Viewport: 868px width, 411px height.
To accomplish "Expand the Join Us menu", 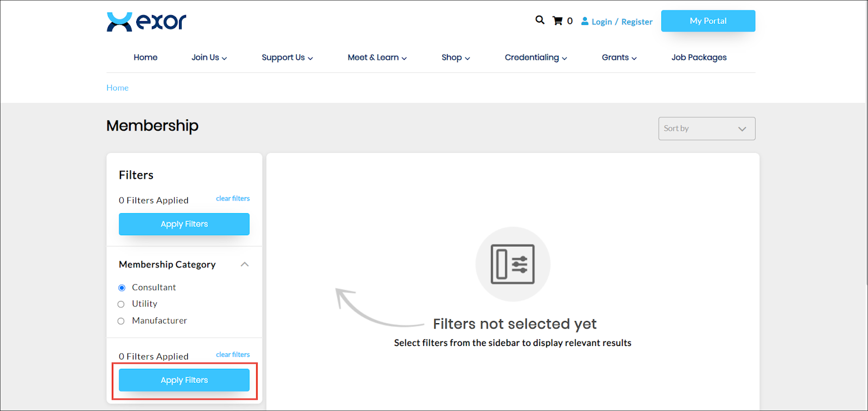I will (209, 57).
